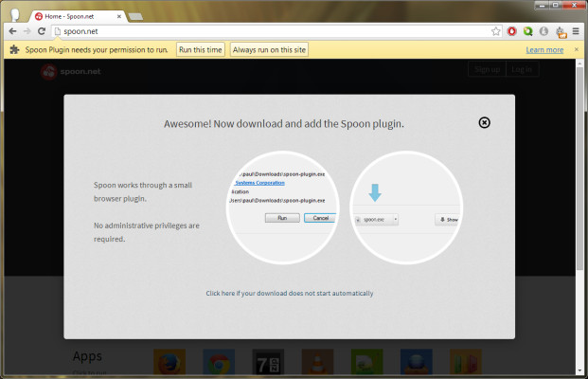Click the yellow app icon in Apps row
This screenshot has height=379, width=588.
point(466,362)
